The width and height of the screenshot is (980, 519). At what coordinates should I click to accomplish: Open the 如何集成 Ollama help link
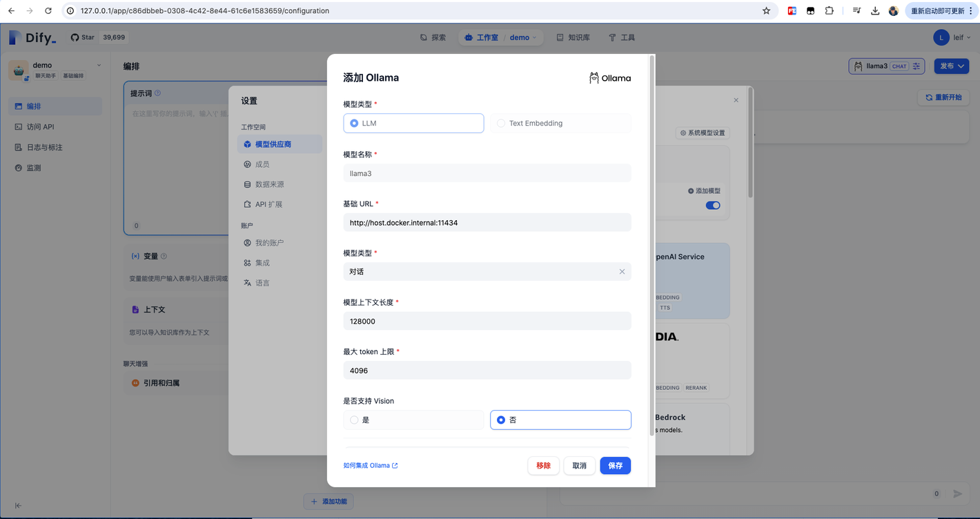pyautogui.click(x=371, y=466)
